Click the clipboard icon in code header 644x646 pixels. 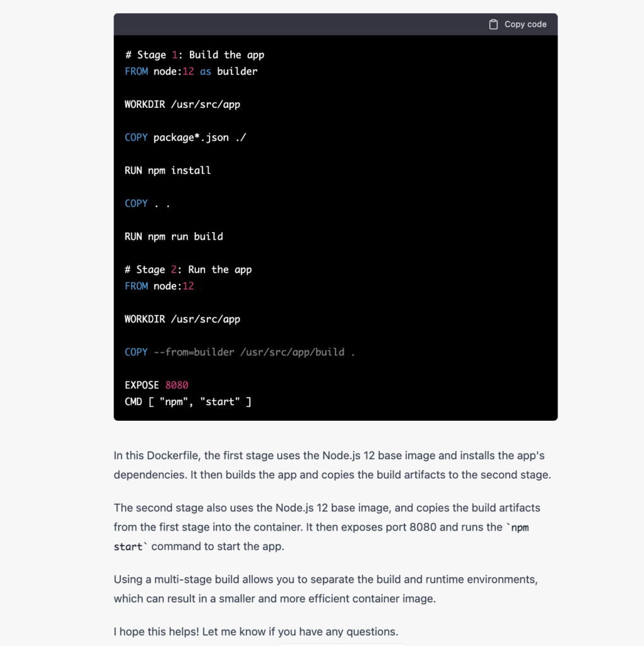pos(493,25)
